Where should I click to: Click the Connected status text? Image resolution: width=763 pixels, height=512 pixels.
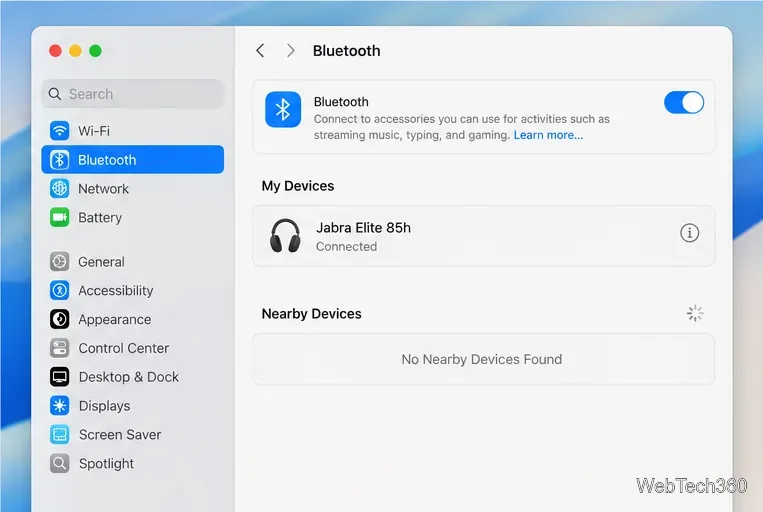coord(346,247)
